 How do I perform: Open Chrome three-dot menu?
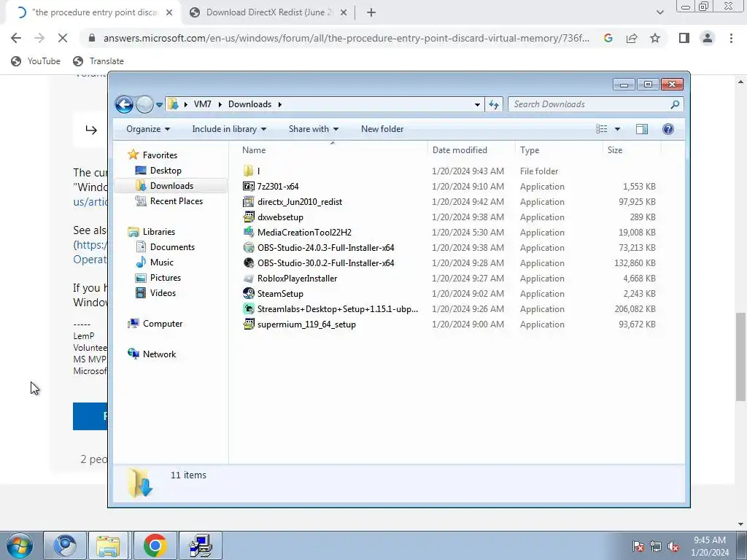click(x=731, y=38)
